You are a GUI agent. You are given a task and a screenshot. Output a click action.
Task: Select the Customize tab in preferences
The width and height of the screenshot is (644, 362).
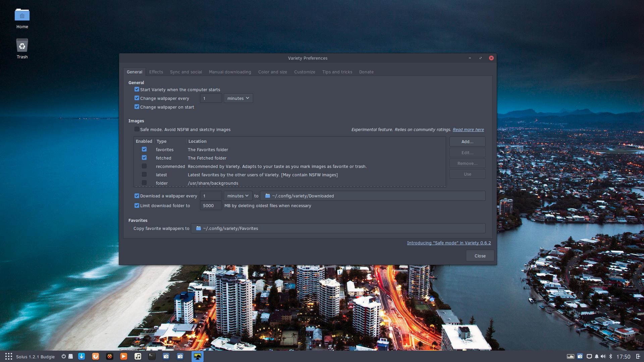pos(304,72)
